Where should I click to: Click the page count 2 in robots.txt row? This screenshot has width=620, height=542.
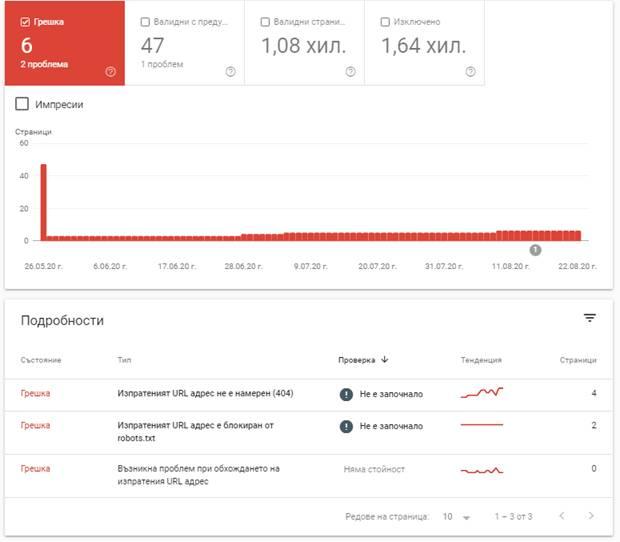[x=594, y=425]
